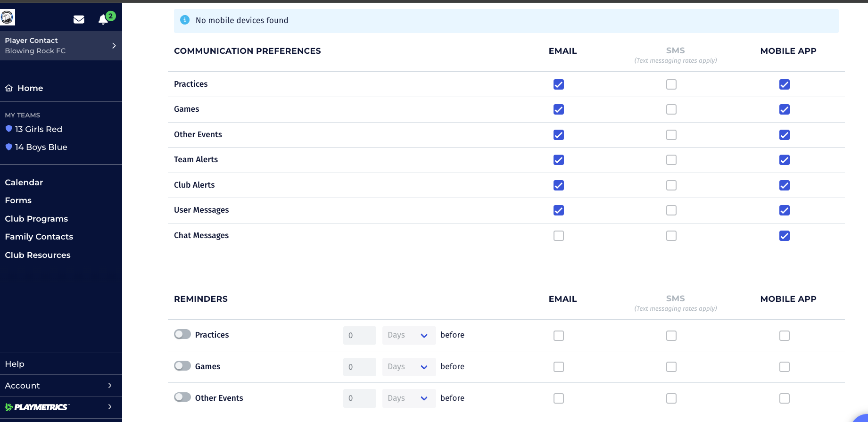868x422 pixels.
Task: Click the "Club Alerts" row label
Action: tap(194, 185)
